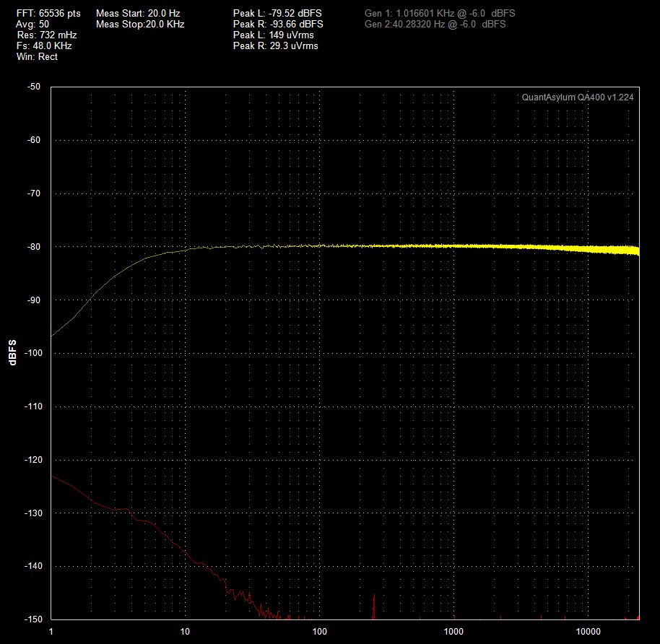Viewport: 660px width, 644px height.
Task: Click the -140 label on the Y axis
Action: (x=33, y=566)
